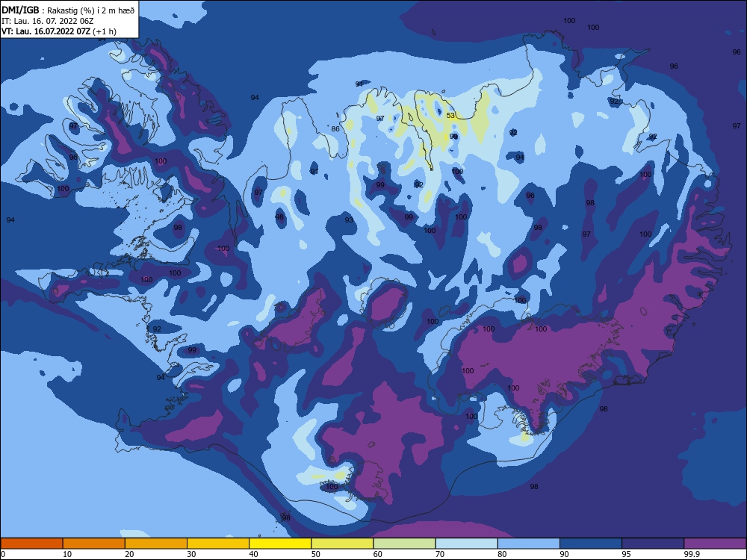747x560 pixels.
Task: Click the '30' legend scale label
Action: (x=191, y=554)
